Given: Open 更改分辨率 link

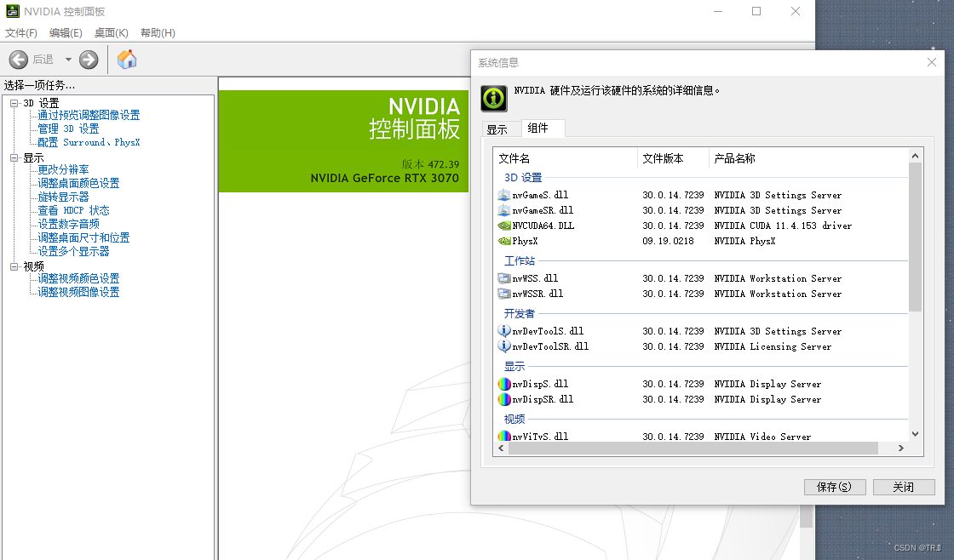Looking at the screenshot, I should click(x=63, y=169).
